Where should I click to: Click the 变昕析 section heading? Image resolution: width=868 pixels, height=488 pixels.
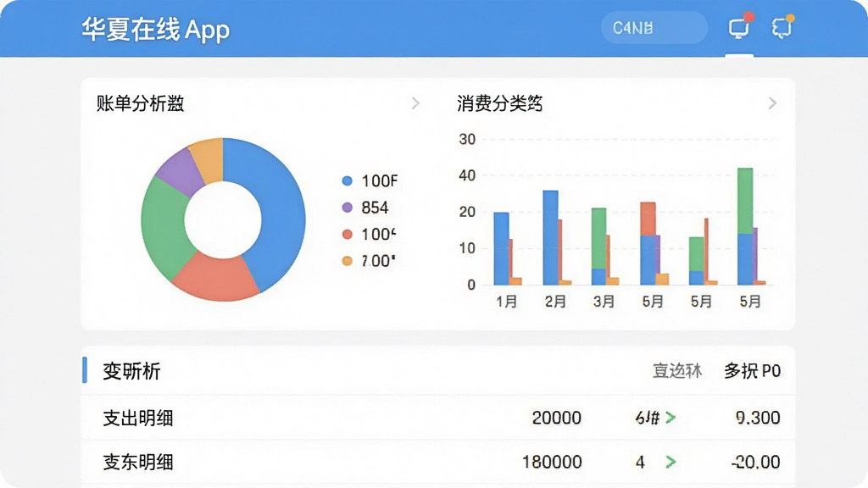131,371
